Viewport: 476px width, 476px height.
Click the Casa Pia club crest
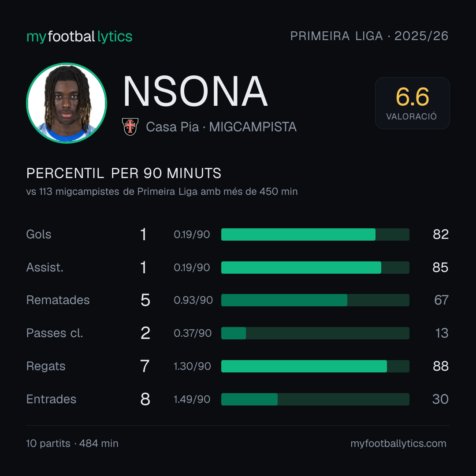(130, 126)
